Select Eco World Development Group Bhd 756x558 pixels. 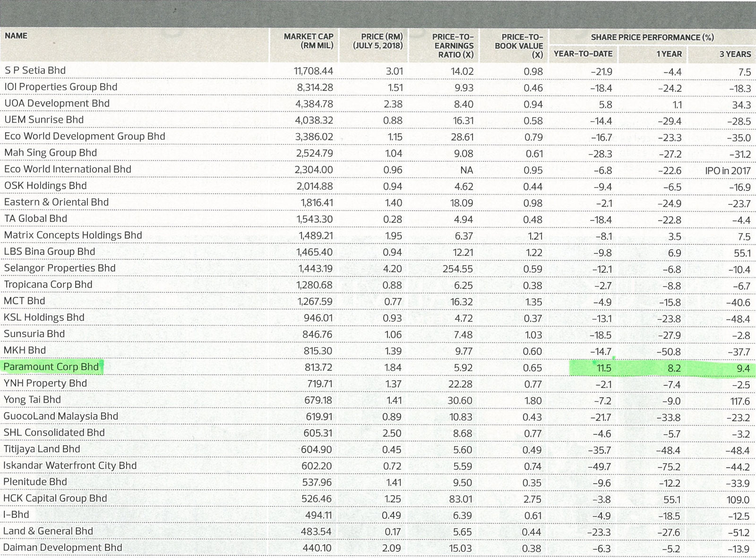coord(85,136)
